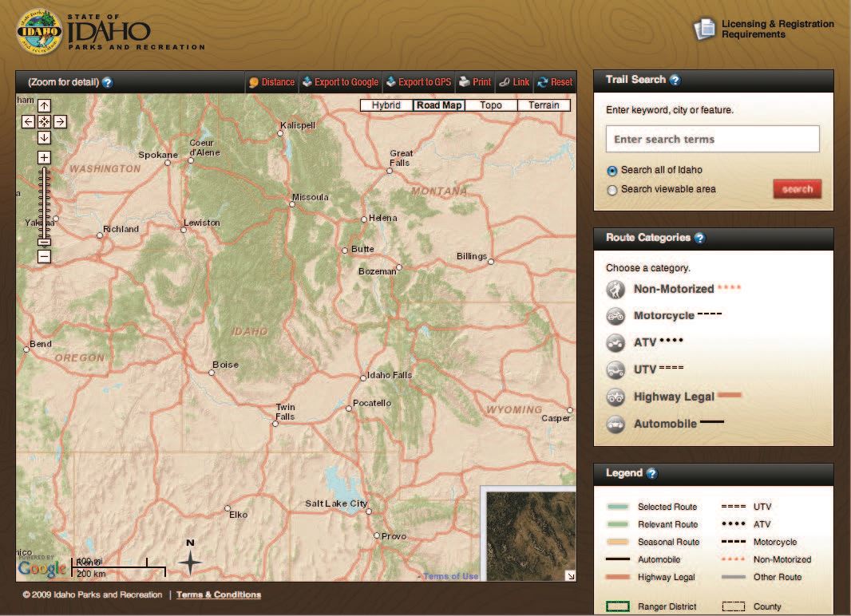
Task: Click the Non-Motorized hiker icon
Action: (615, 290)
